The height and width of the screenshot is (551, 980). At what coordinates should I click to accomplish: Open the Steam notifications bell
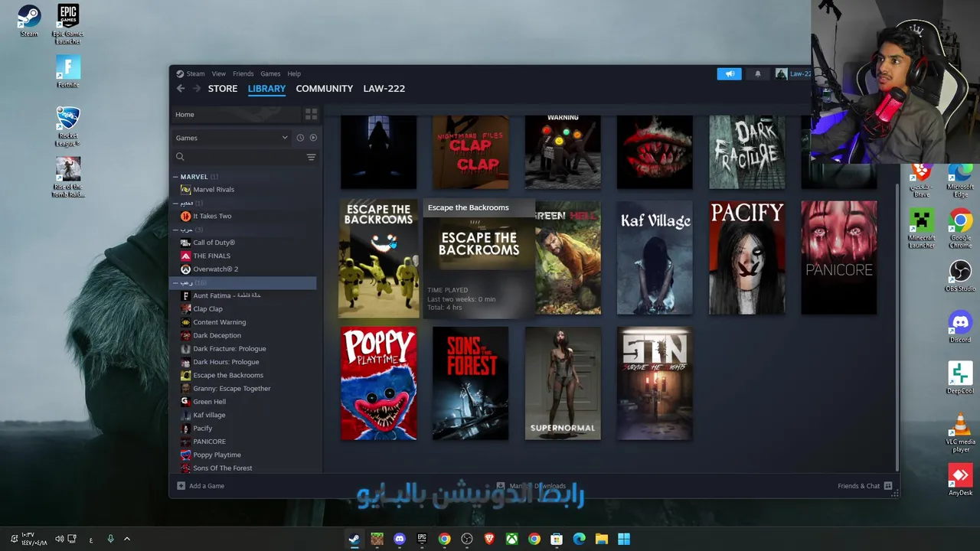[758, 73]
